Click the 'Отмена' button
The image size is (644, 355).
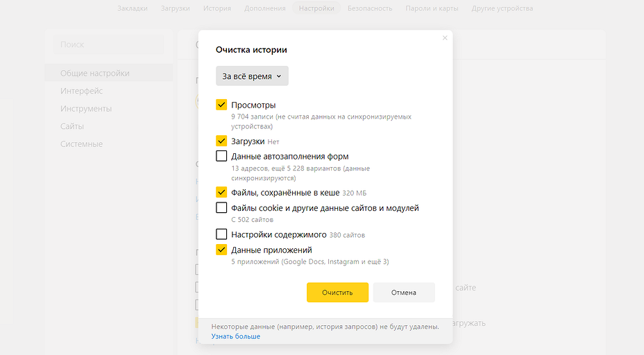coord(403,293)
